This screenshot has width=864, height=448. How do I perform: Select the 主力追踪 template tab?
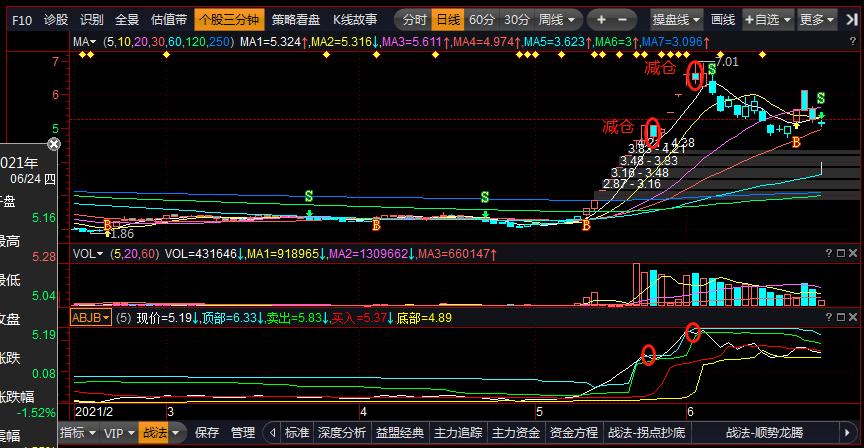(x=458, y=433)
